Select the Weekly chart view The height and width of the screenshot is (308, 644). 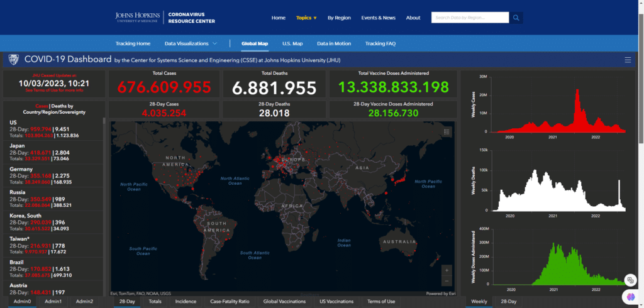(x=479, y=302)
